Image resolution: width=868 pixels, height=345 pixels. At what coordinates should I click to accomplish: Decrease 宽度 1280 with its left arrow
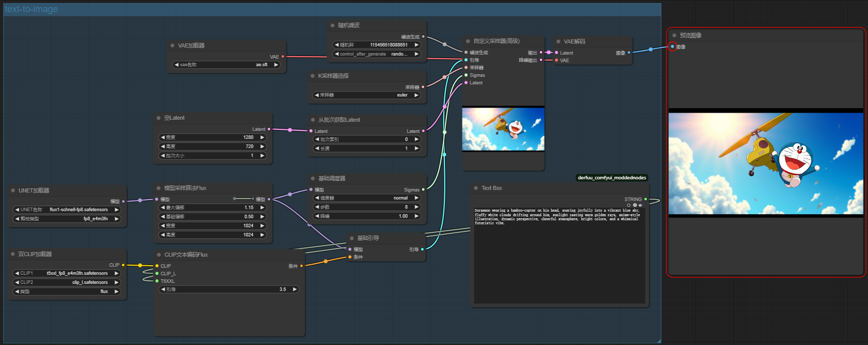point(163,137)
